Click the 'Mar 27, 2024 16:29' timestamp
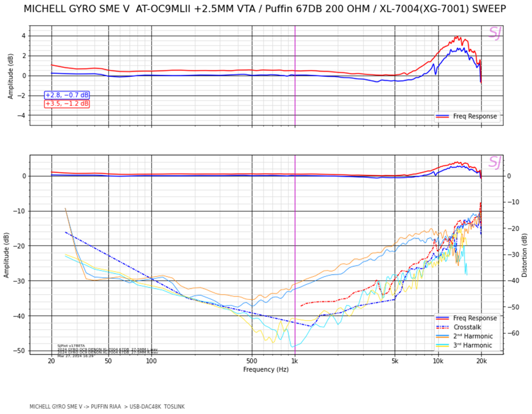Image resolution: width=532 pixels, height=414 pixels. (76, 356)
